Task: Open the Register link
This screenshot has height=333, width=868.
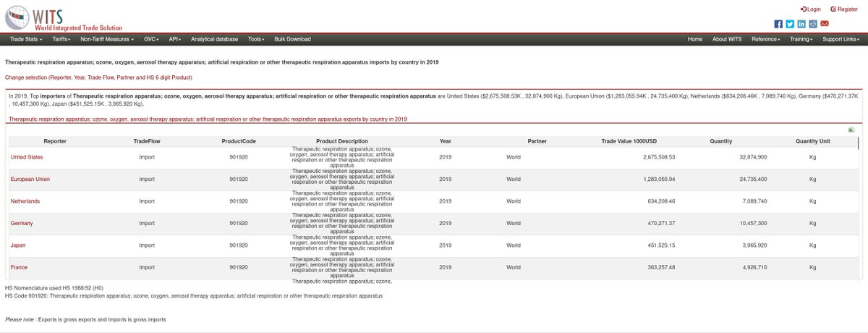Action: click(x=844, y=9)
